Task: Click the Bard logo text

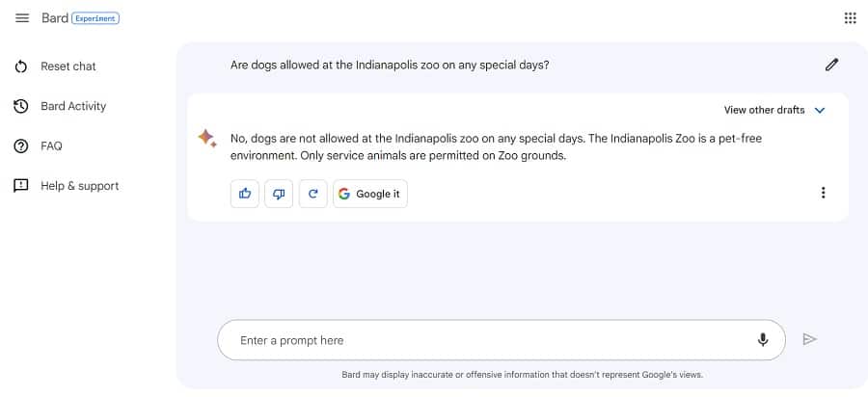Action: click(x=55, y=18)
